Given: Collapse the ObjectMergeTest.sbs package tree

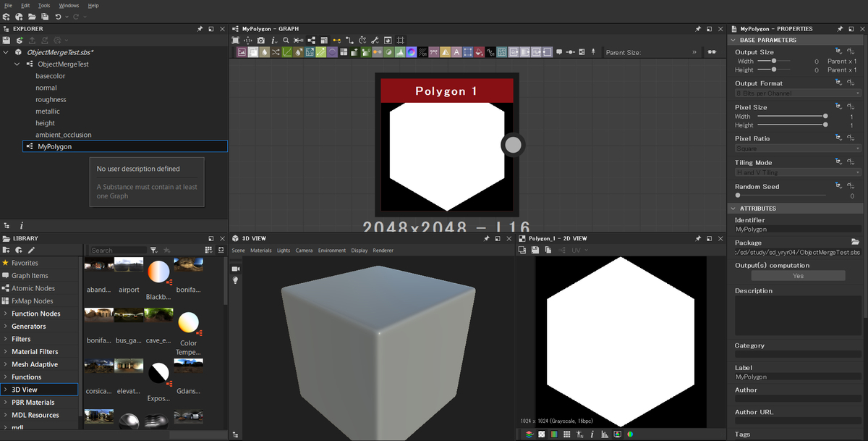Looking at the screenshot, I should click(x=7, y=52).
